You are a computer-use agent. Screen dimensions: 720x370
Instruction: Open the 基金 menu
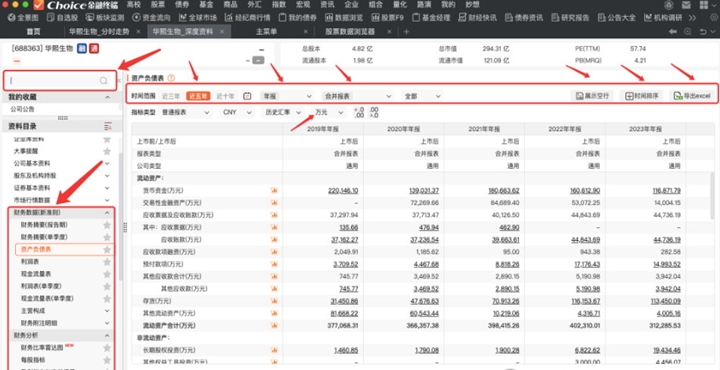click(207, 5)
